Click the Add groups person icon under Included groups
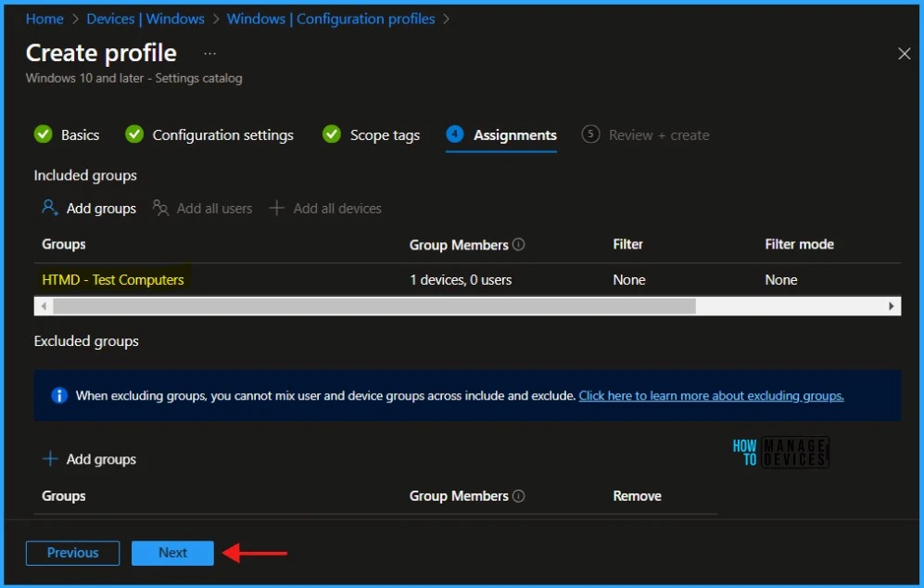Viewport: 924px width, 588px height. [50, 209]
